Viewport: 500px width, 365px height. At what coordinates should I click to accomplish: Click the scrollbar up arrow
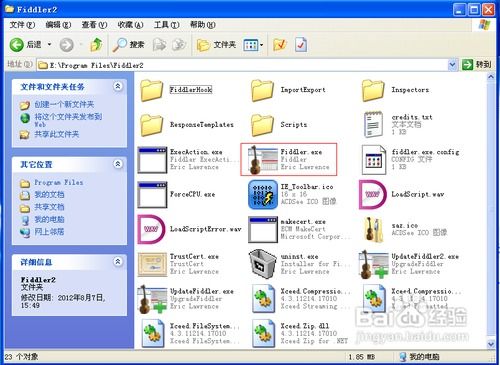click(x=491, y=77)
